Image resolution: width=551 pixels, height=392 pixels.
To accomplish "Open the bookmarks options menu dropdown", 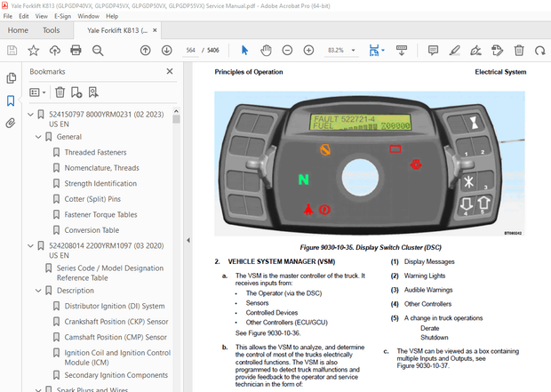I will point(37,92).
